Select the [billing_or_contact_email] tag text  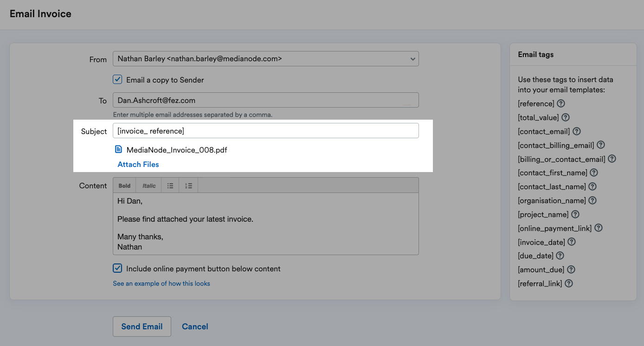561,159
